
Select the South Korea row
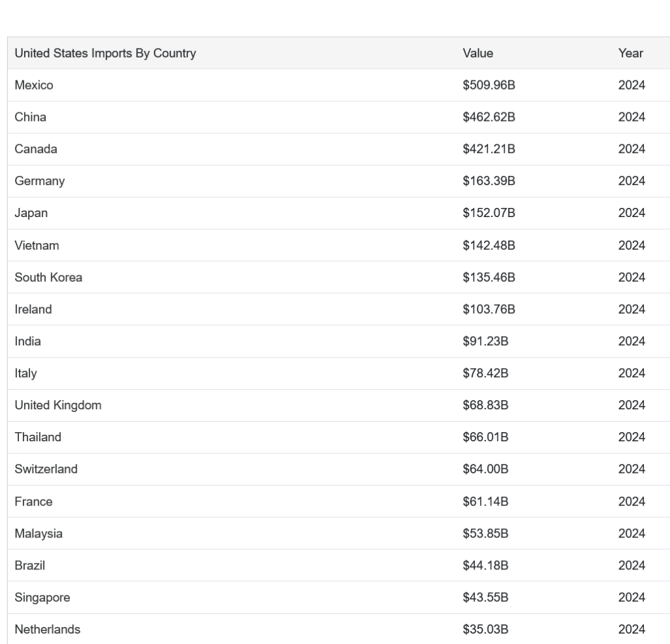(x=48, y=277)
